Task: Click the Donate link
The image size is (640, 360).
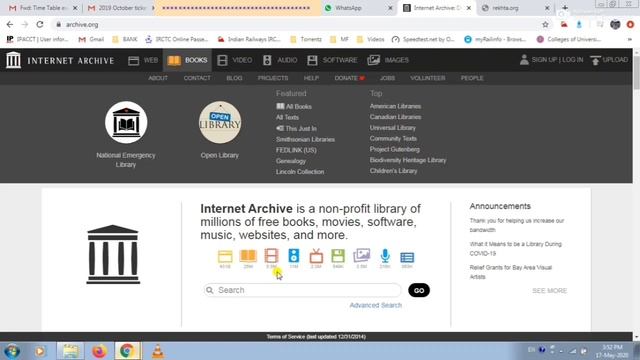Action: tap(349, 78)
